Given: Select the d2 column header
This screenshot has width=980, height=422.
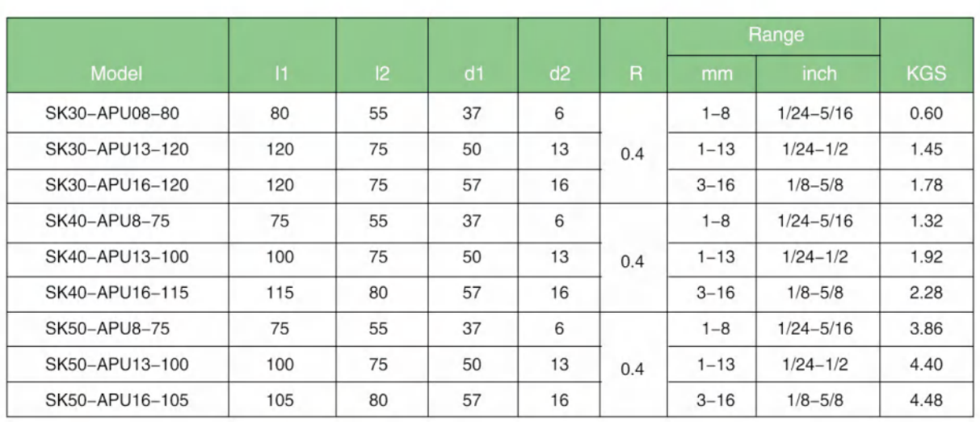Looking at the screenshot, I should 558,74.
